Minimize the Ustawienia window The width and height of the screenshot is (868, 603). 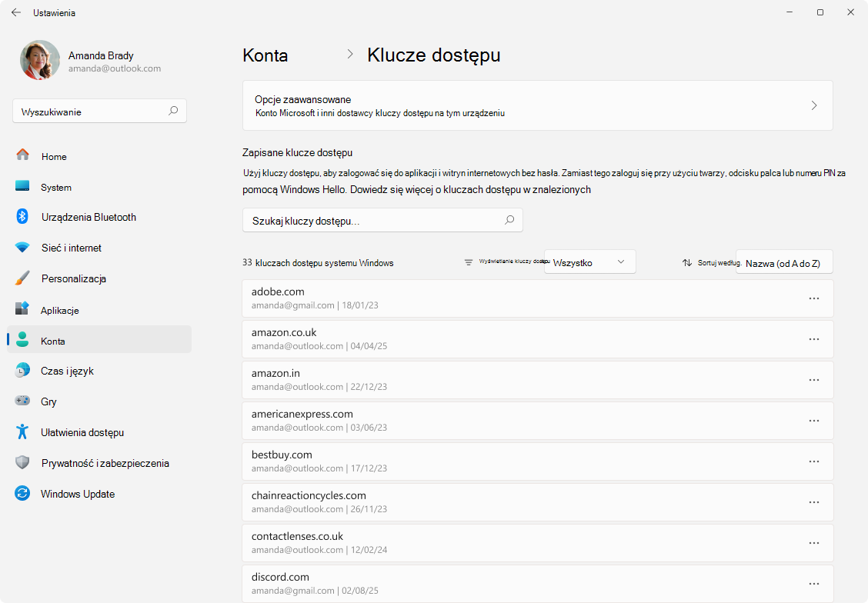point(790,12)
